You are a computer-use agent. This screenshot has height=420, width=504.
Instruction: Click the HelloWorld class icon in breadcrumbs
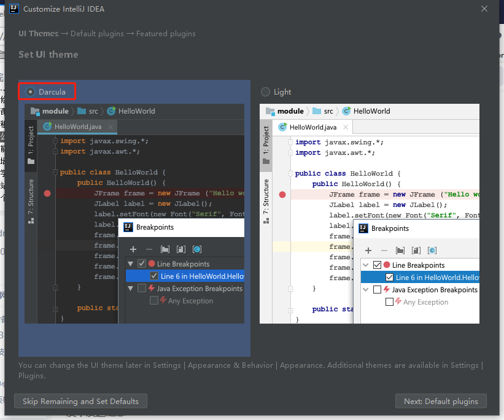pyautogui.click(x=110, y=111)
